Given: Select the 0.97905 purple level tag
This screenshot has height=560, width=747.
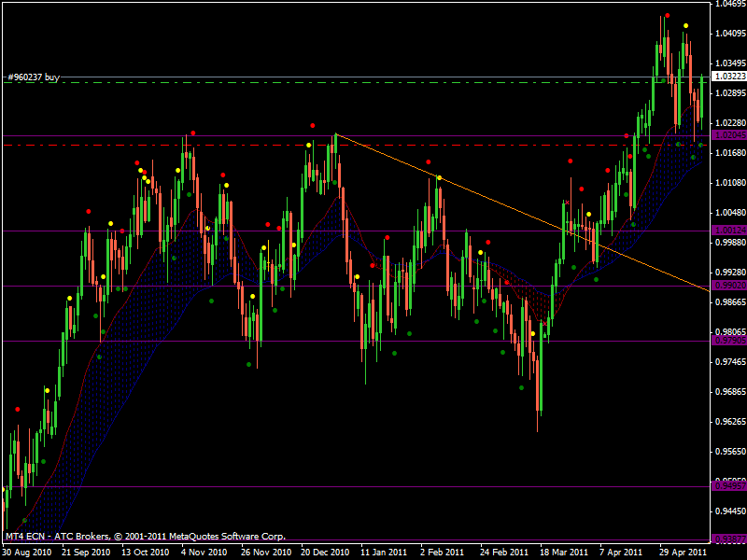Looking at the screenshot, I should [x=729, y=341].
